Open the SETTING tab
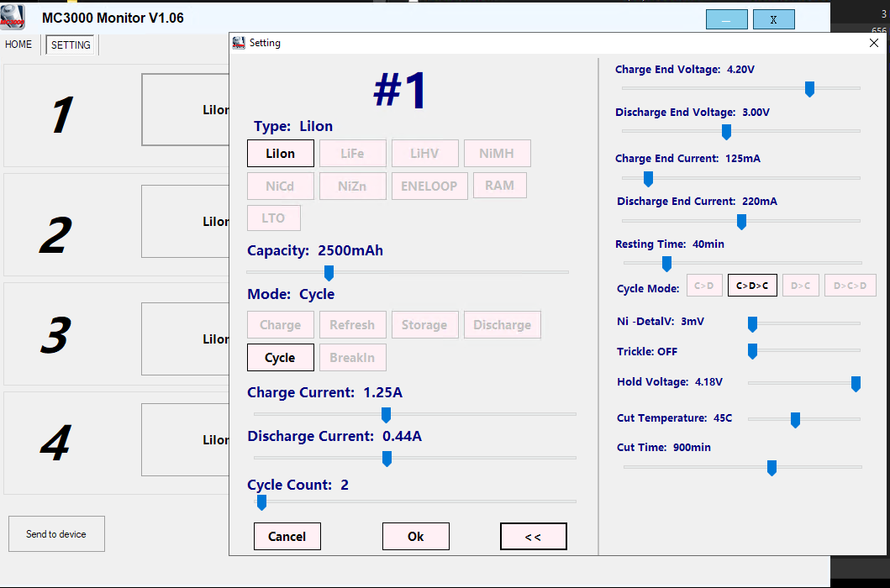 71,45
